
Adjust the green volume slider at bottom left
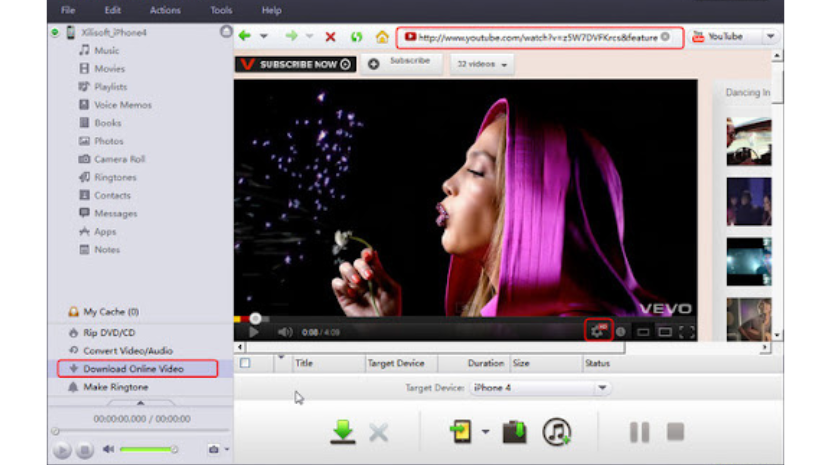click(150, 449)
